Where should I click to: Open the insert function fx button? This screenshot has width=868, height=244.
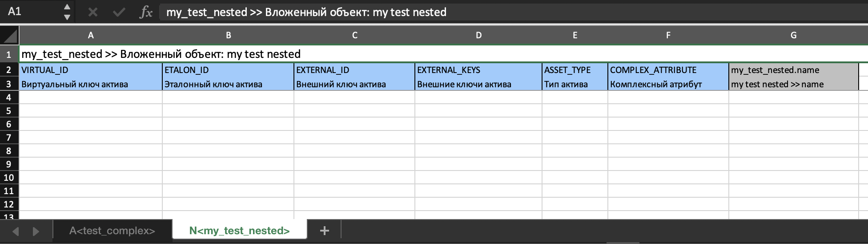click(x=146, y=12)
